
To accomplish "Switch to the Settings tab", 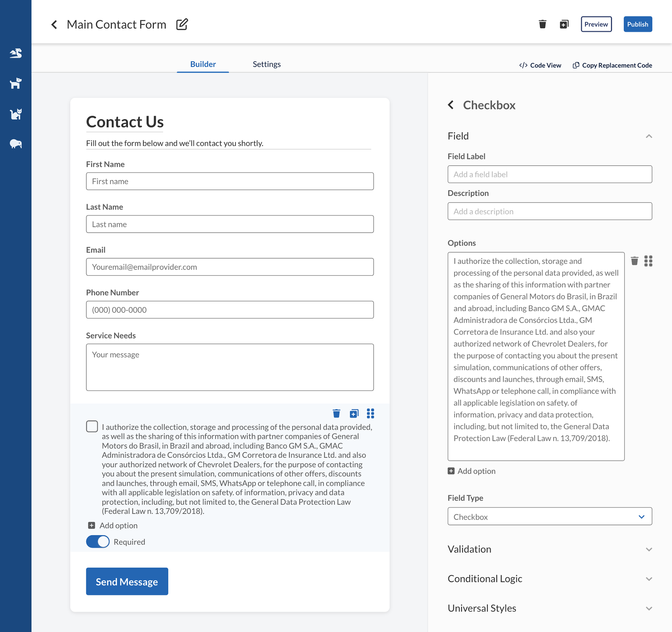I will [267, 64].
